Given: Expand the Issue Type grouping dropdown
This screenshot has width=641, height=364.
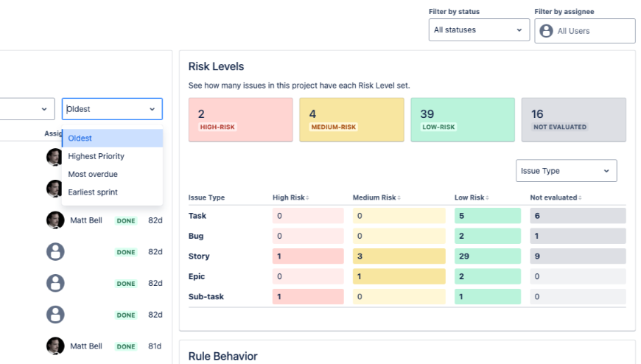Looking at the screenshot, I should pyautogui.click(x=566, y=171).
